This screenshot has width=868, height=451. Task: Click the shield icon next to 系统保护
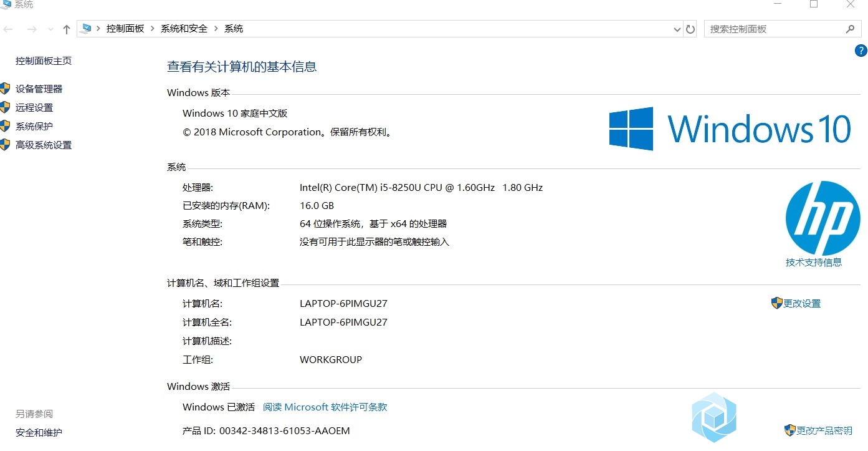(x=5, y=126)
